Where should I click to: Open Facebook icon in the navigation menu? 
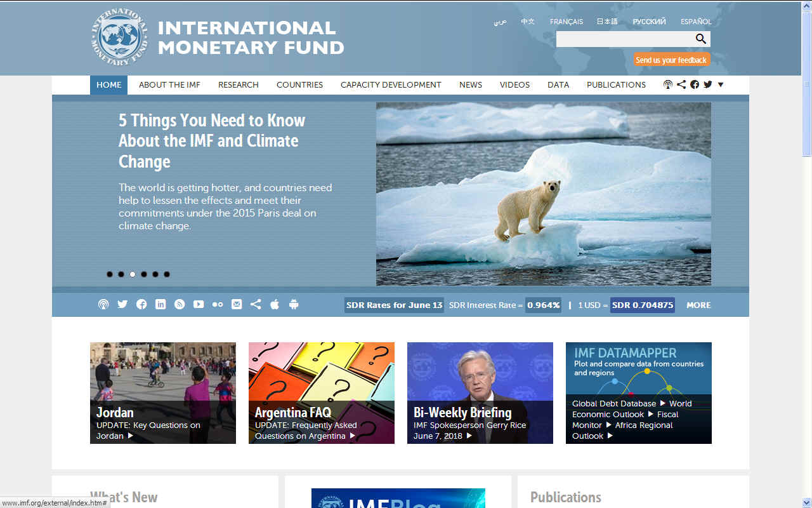pyautogui.click(x=695, y=84)
